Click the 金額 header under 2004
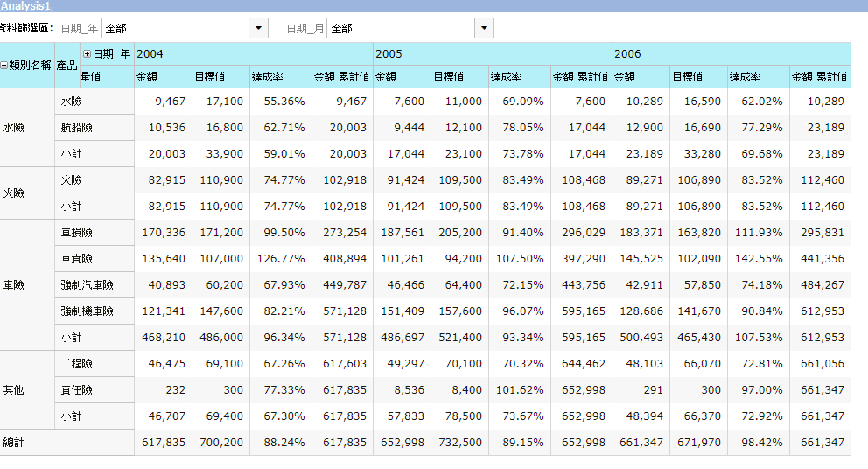This screenshot has height=469, width=868. point(164,77)
